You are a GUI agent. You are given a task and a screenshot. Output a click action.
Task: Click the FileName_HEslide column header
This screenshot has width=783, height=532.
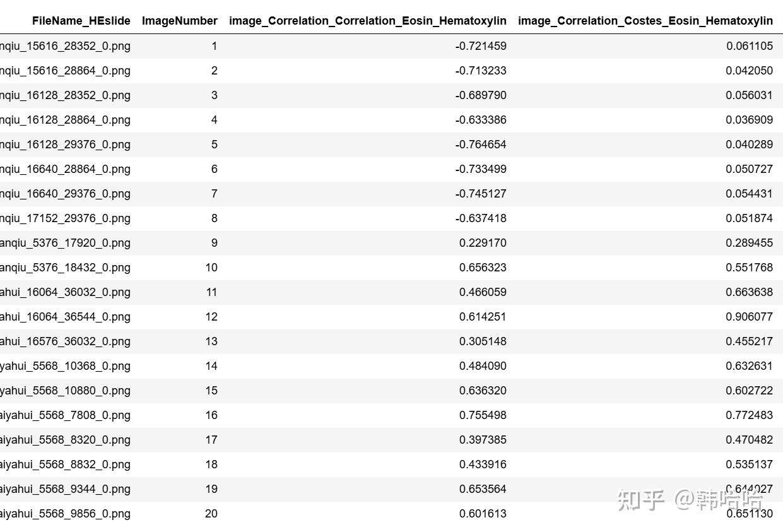coord(81,21)
